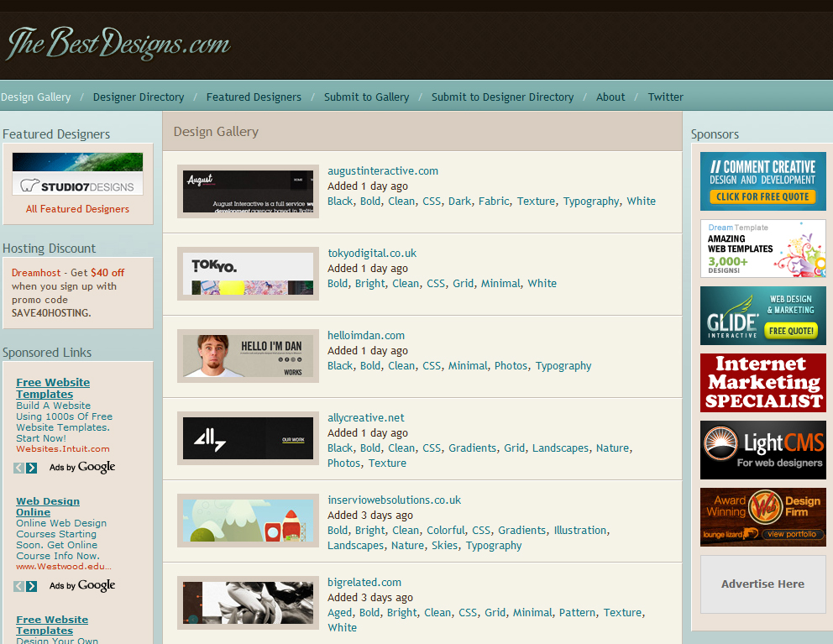This screenshot has height=644, width=833.
Task: Open the augustinteractive.com thumbnail
Action: point(248,191)
